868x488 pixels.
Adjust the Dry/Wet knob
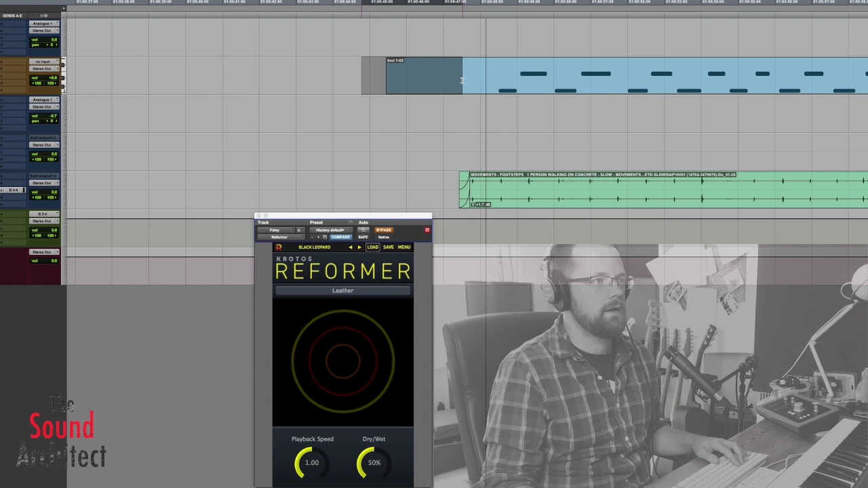(374, 463)
